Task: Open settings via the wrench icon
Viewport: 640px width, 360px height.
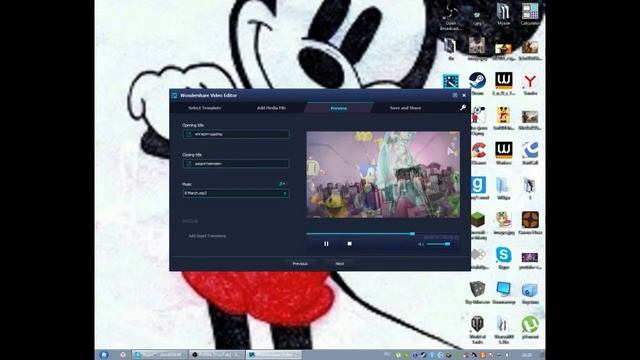Action: pyautogui.click(x=463, y=108)
